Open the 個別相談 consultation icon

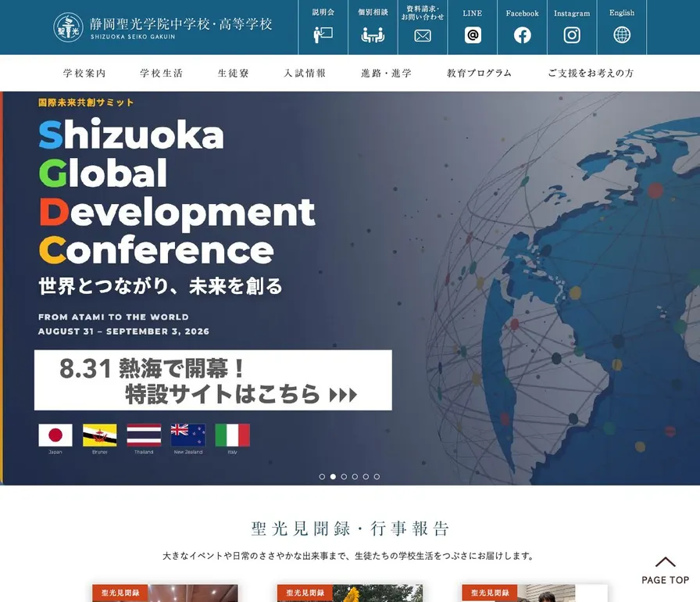click(x=373, y=35)
